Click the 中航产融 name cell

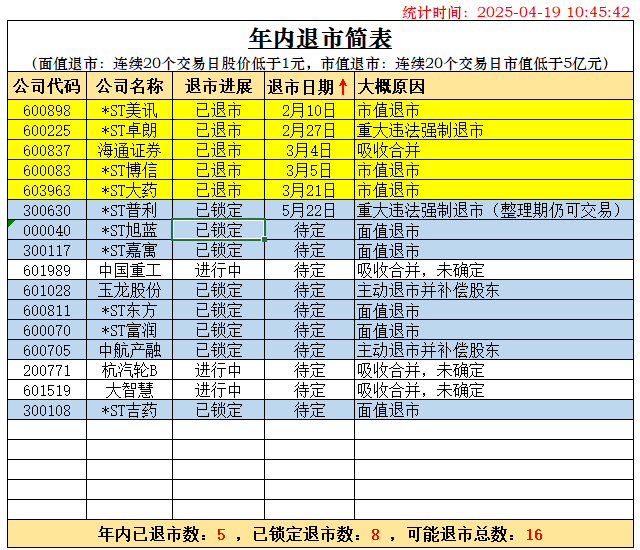129,350
